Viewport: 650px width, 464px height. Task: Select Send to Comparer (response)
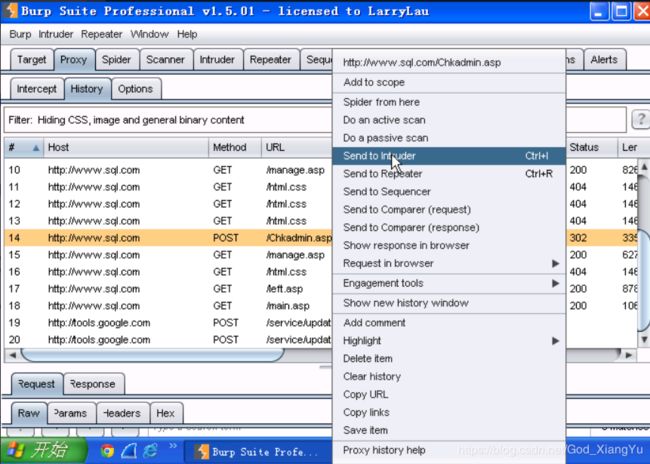(x=449, y=227)
